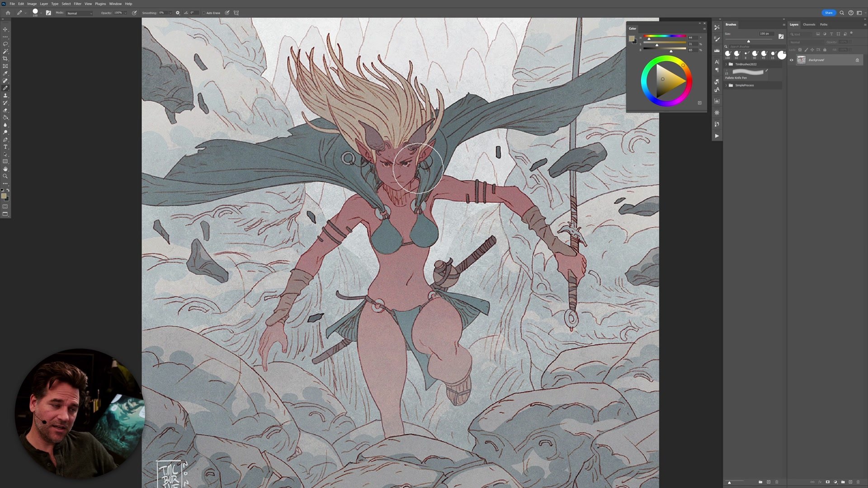The image size is (868, 488).
Task: Open smoothing options gear icon
Action: (x=178, y=13)
